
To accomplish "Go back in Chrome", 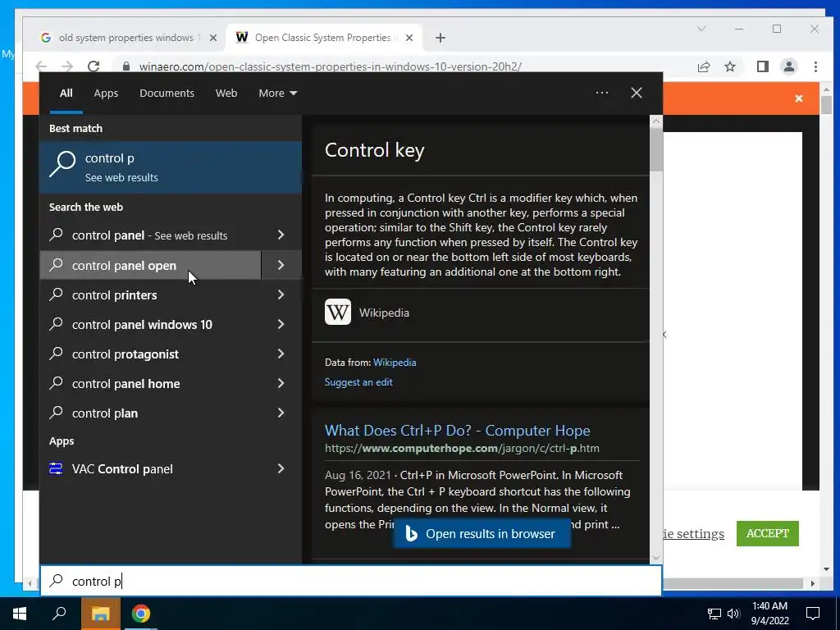I will pyautogui.click(x=41, y=66).
